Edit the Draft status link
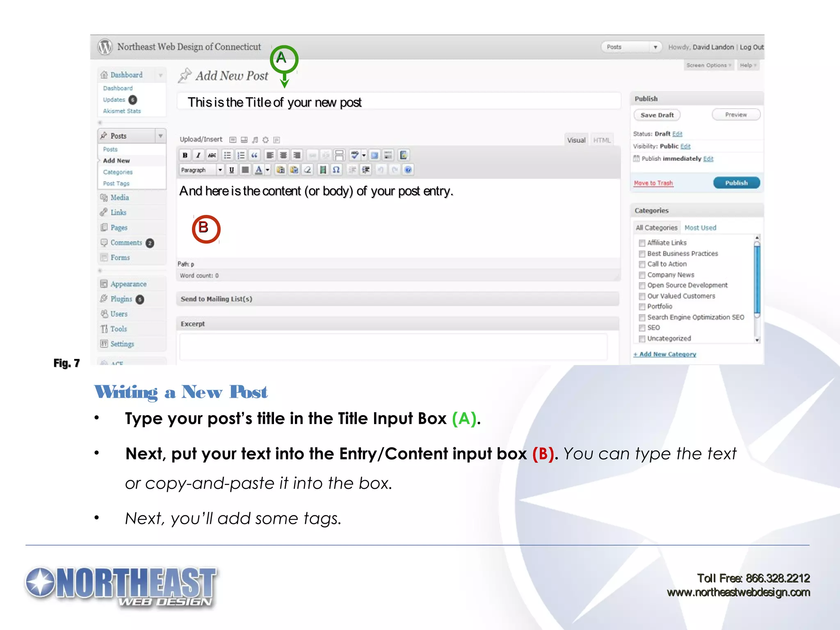The height and width of the screenshot is (630, 840). click(x=677, y=134)
